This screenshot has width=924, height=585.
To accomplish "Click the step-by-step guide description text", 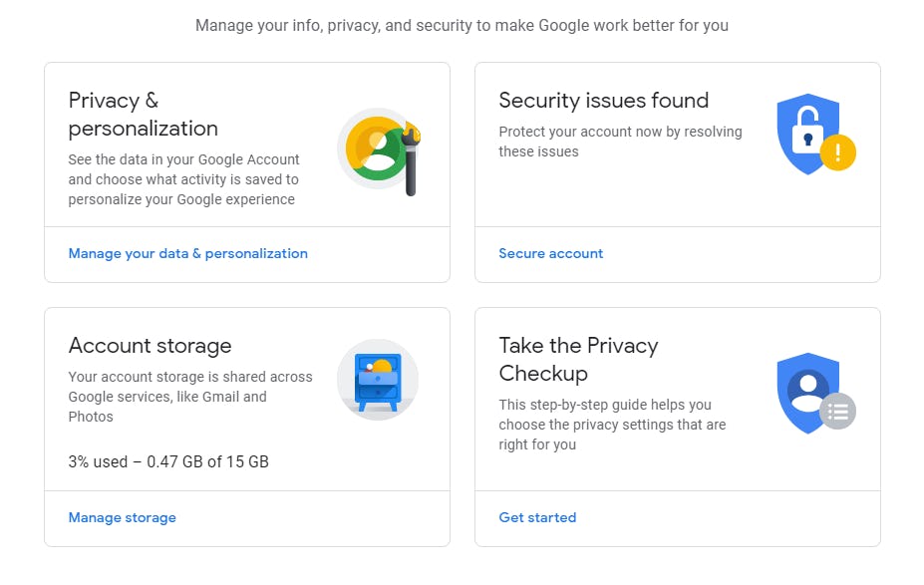I will [612, 425].
